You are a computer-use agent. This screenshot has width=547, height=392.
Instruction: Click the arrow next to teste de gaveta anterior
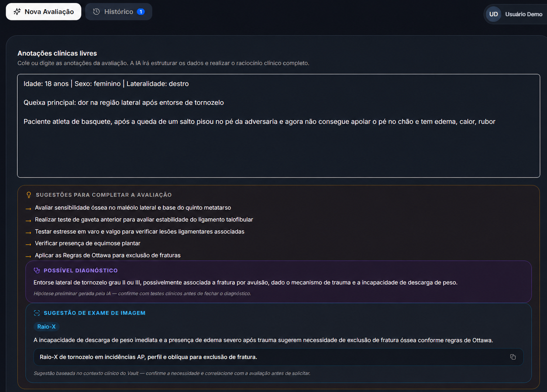click(28, 220)
